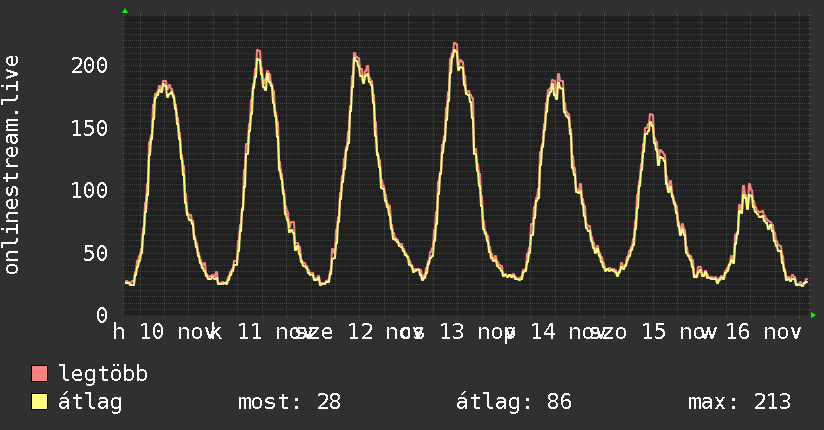Click the '14 nov' date label

tap(568, 332)
